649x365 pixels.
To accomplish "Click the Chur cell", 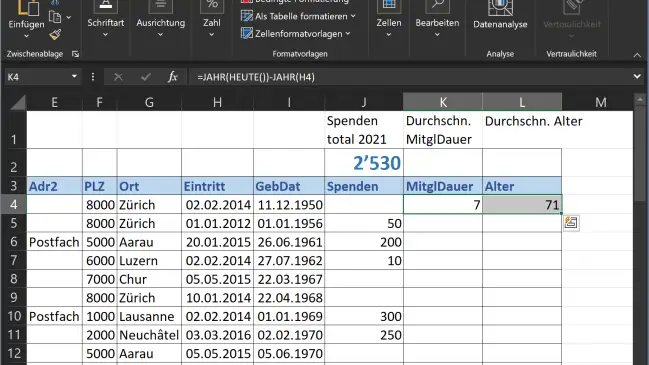I will point(149,279).
